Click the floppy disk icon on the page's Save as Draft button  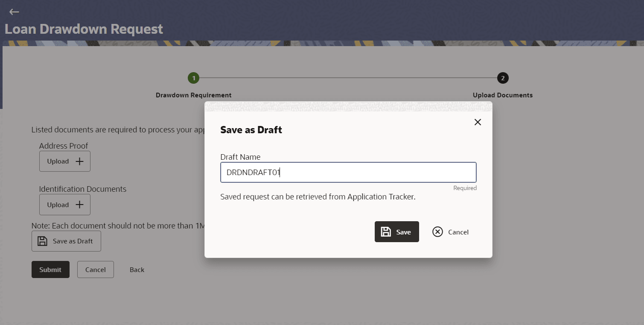point(42,241)
